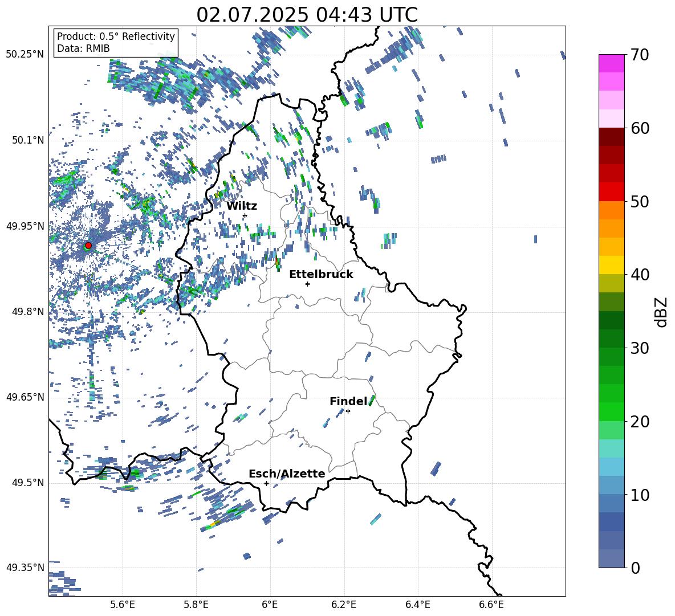Click the Data: RMIB text
This screenshot has width=675, height=616.
click(83, 48)
